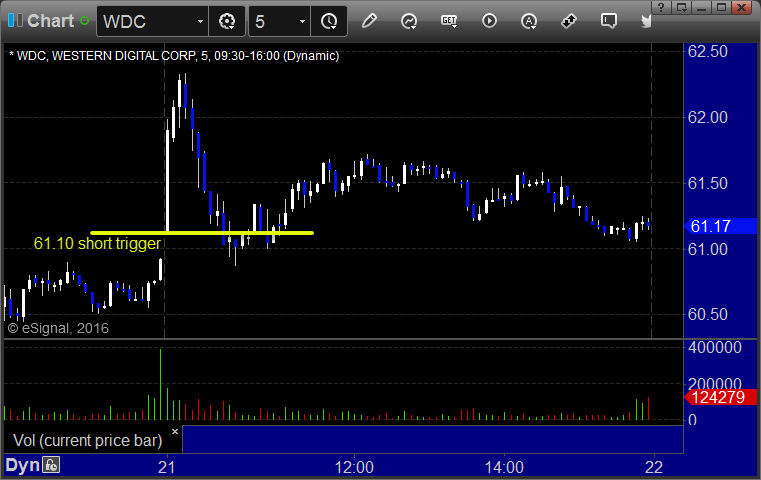Click the yellow 61.10 short trigger line
Screen dimensions: 761x480
tap(202, 233)
